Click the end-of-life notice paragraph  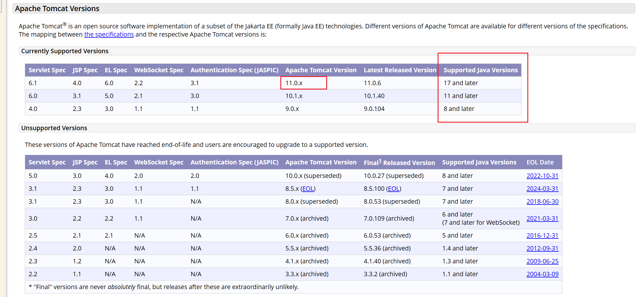(196, 145)
